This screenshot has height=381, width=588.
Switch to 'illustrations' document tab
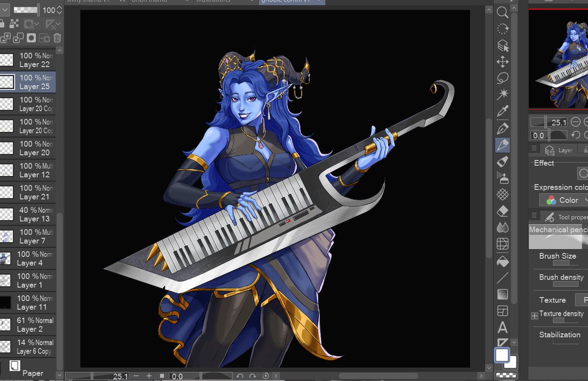tap(225, 2)
